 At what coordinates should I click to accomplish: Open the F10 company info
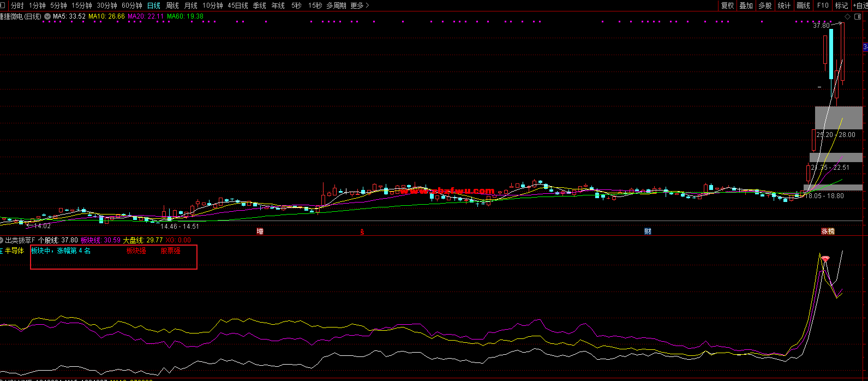(x=823, y=5)
